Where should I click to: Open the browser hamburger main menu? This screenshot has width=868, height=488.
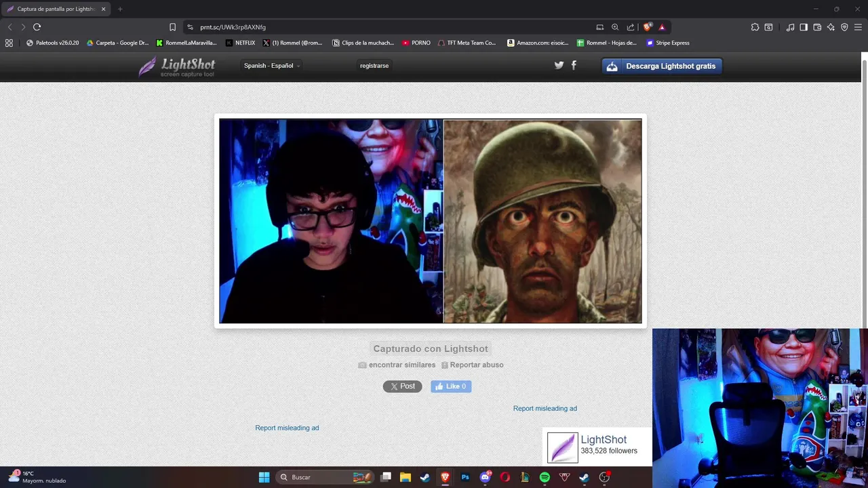[858, 27]
